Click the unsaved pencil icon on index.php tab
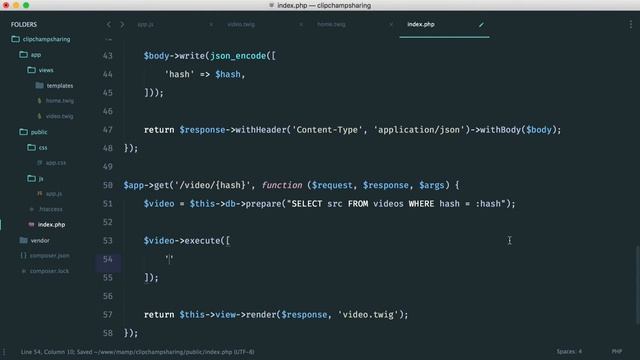The image size is (640, 360). [x=481, y=25]
